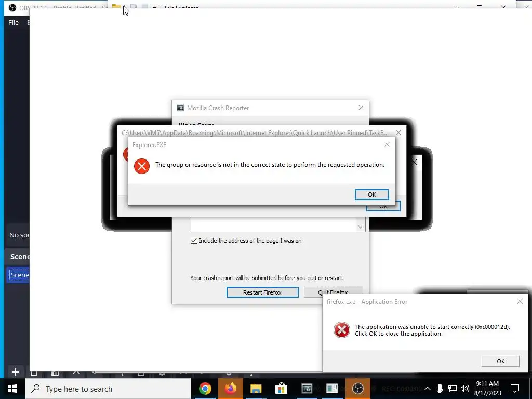Click inside the crash report comment box
Image resolution: width=532 pixels, height=399 pixels.
tap(275, 225)
